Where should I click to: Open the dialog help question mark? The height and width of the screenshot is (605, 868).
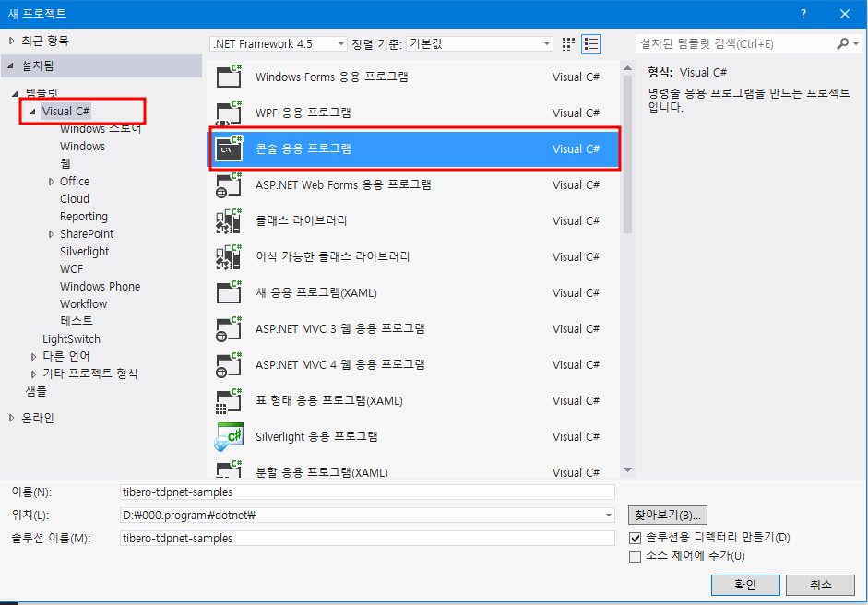point(803,14)
